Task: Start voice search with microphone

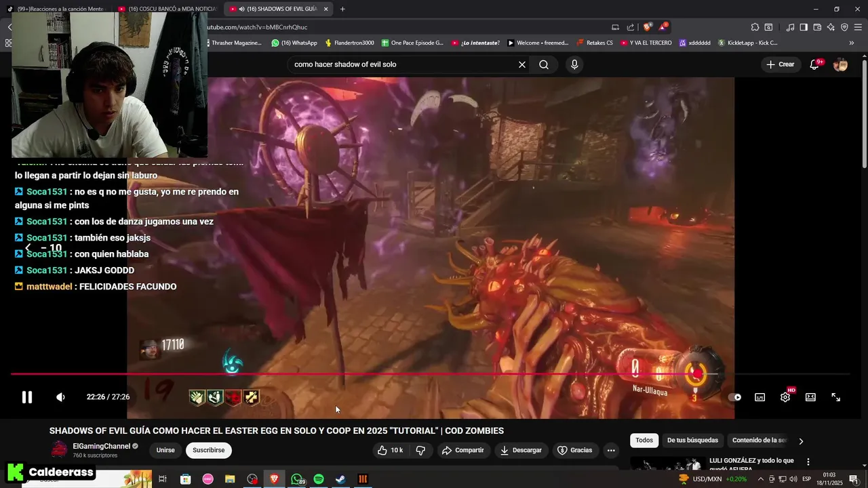Action: [x=574, y=64]
